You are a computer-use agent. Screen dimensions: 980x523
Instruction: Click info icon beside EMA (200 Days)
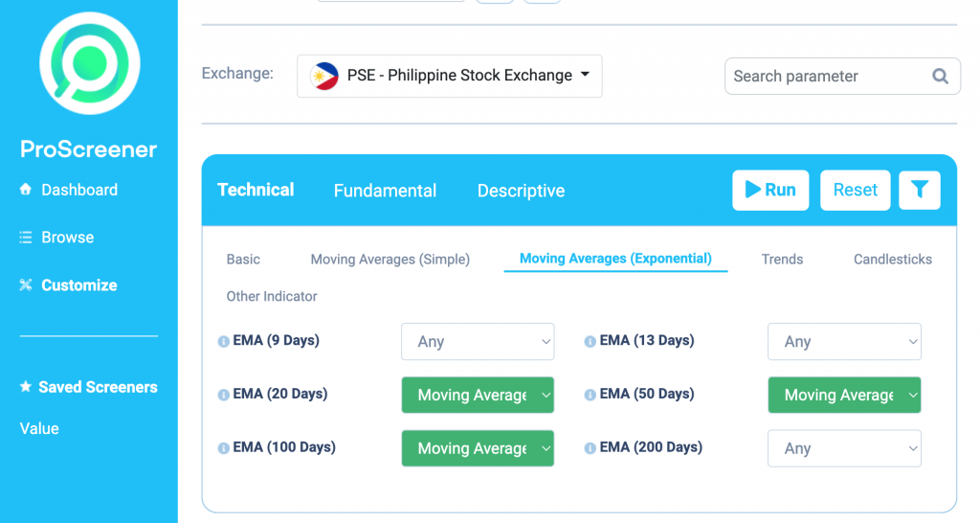[x=590, y=448]
